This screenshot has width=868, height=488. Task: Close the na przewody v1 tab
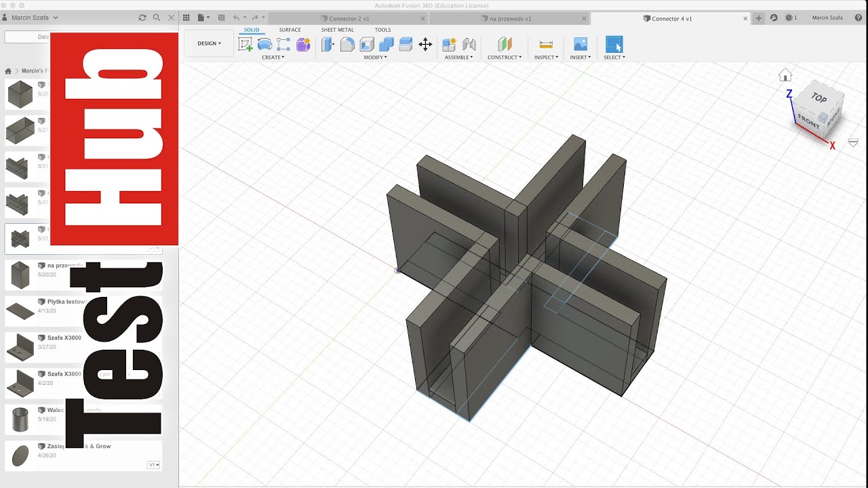click(583, 18)
